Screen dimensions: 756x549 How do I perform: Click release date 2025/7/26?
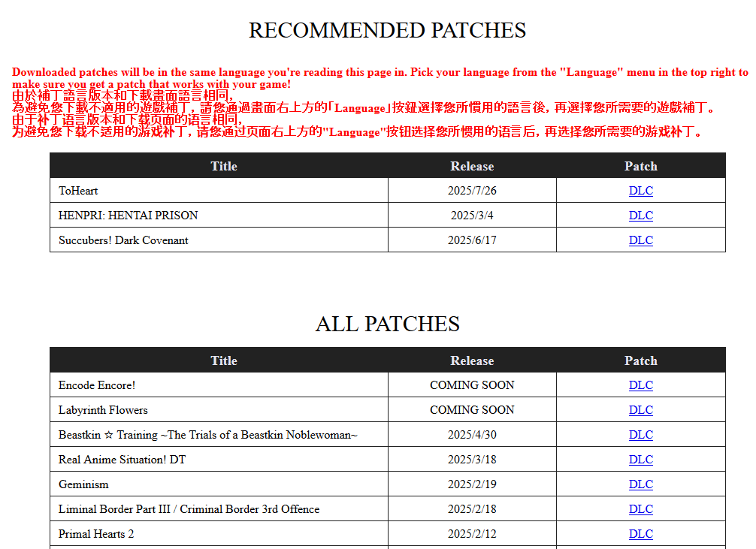(472, 191)
